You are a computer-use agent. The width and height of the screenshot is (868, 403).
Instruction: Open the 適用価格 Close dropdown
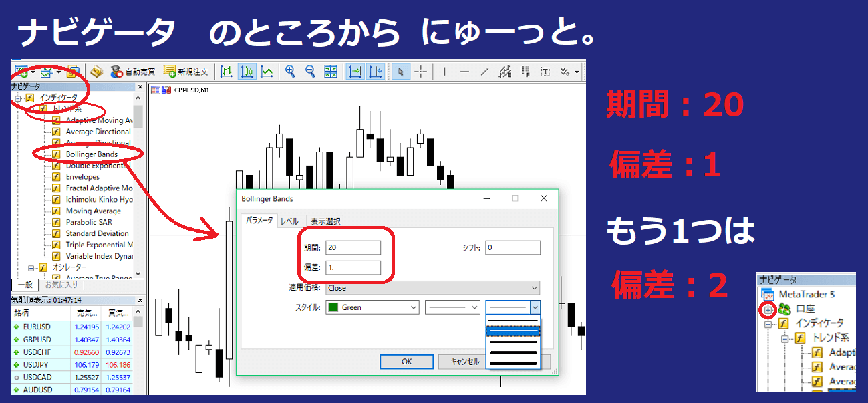coord(432,288)
